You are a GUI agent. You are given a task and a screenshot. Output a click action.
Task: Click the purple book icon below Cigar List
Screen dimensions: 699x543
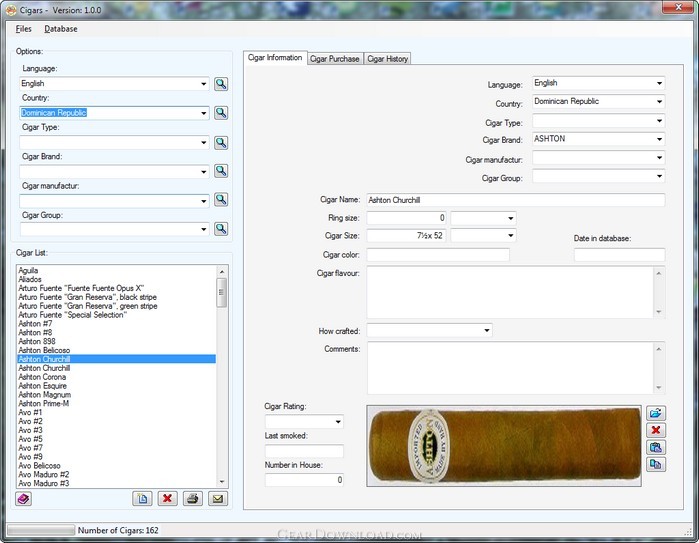[x=24, y=498]
